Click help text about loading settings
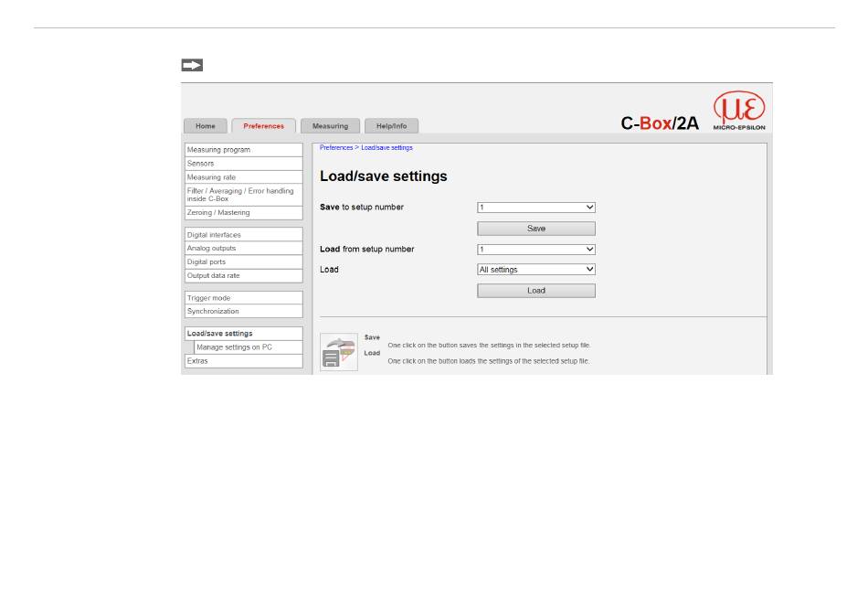Viewport: 868px width, 608px height. coord(489,361)
